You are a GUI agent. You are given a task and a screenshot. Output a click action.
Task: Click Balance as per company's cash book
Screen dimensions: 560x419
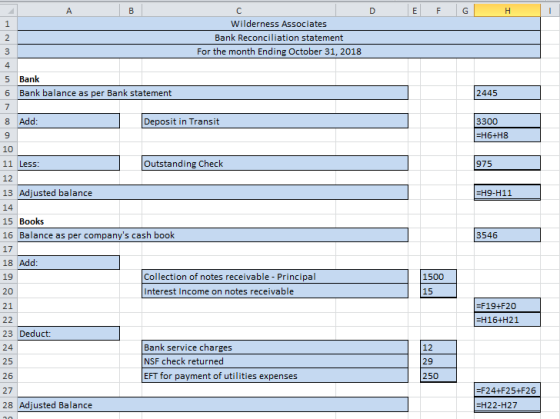coord(213,235)
